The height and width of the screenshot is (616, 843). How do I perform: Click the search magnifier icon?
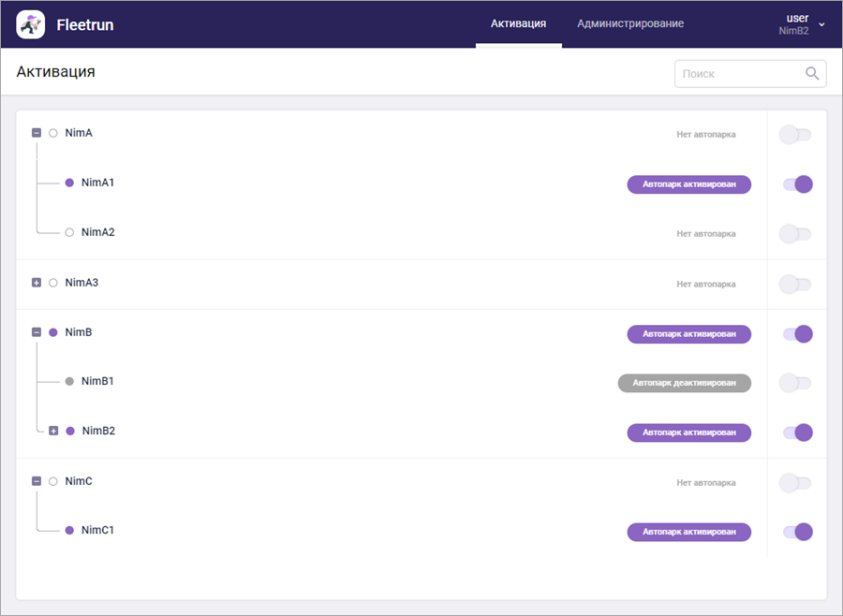(812, 74)
